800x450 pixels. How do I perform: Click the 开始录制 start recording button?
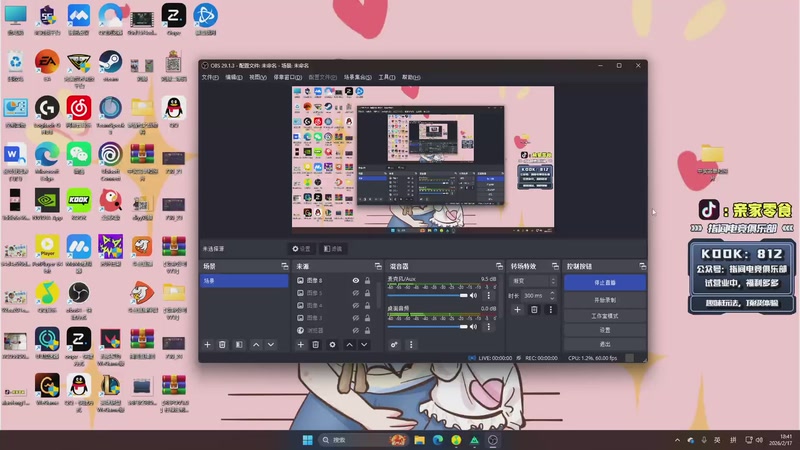pos(605,300)
